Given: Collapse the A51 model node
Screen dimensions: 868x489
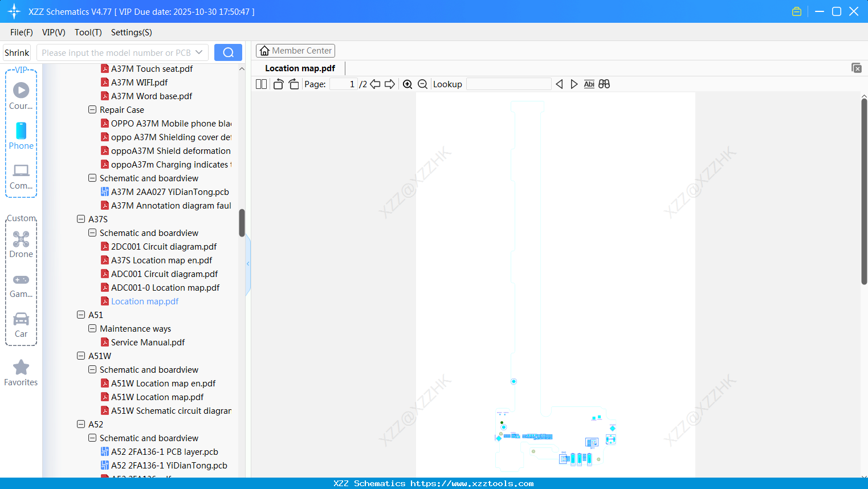Looking at the screenshot, I should (81, 315).
